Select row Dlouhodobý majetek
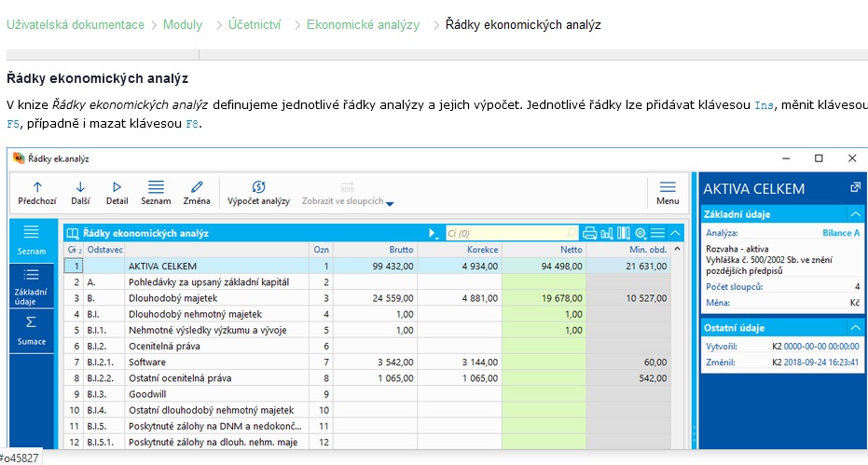 tap(367, 298)
